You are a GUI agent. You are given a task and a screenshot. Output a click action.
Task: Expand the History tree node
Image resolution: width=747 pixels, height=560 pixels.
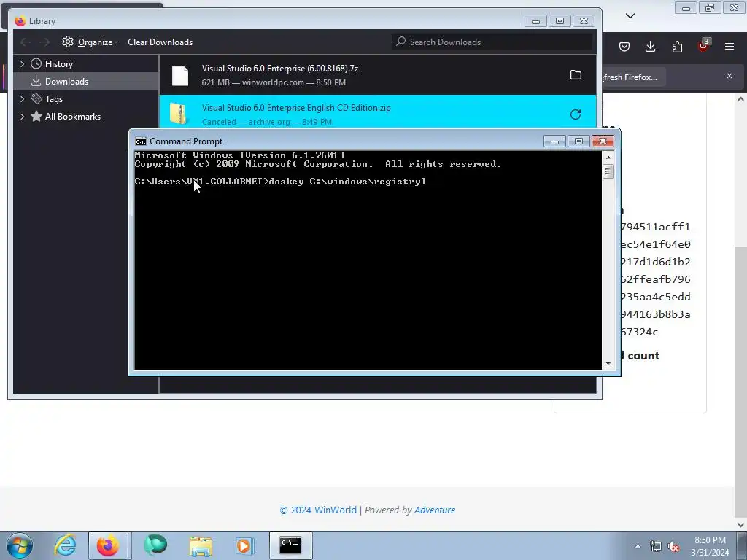coord(22,64)
